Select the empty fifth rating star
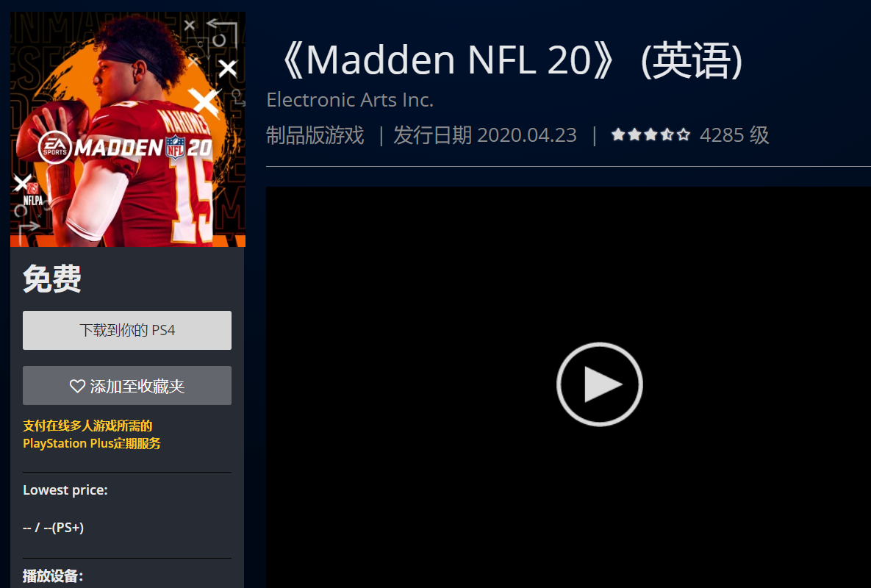 coord(684,135)
